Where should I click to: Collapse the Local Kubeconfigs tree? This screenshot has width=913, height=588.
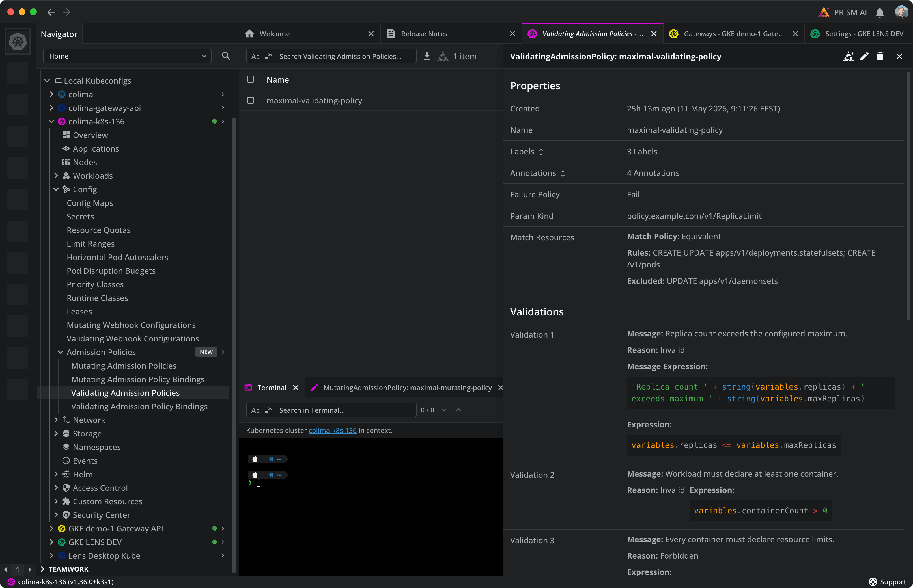click(47, 81)
